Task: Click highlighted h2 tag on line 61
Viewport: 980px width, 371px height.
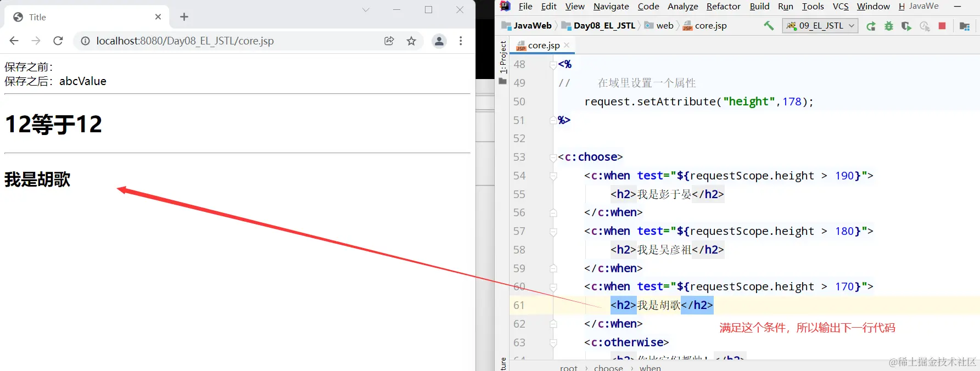Action: coord(623,305)
